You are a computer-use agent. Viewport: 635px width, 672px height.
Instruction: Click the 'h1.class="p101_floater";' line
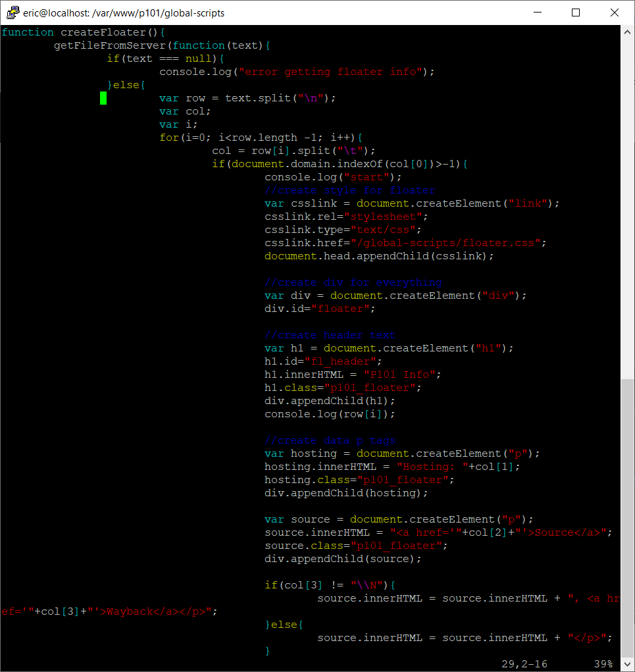(x=343, y=388)
